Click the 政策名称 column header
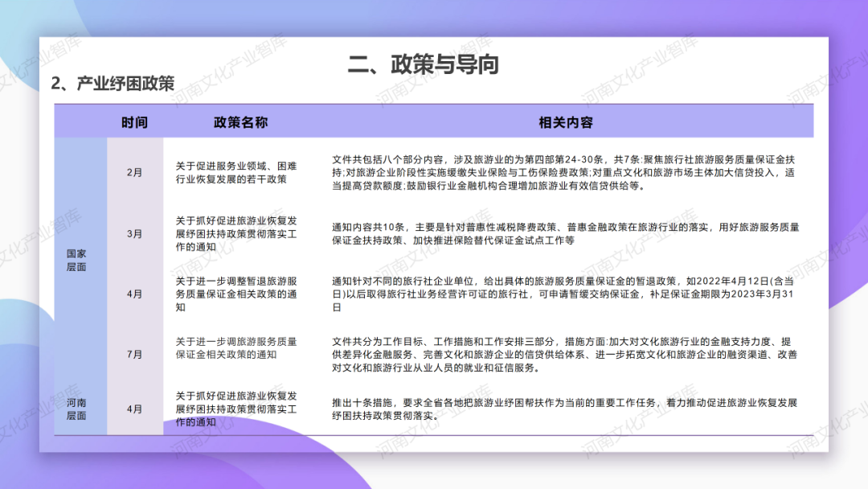Screen dimensions: 868x489 click(240, 121)
